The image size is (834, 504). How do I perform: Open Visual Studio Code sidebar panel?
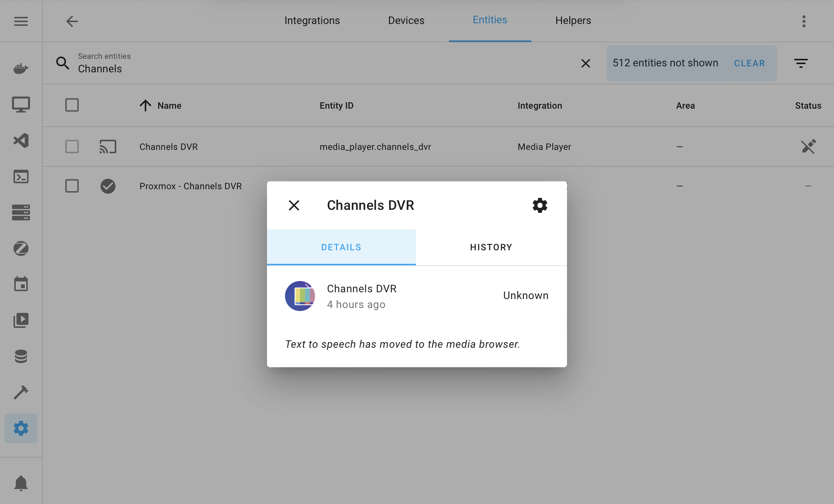click(x=21, y=141)
